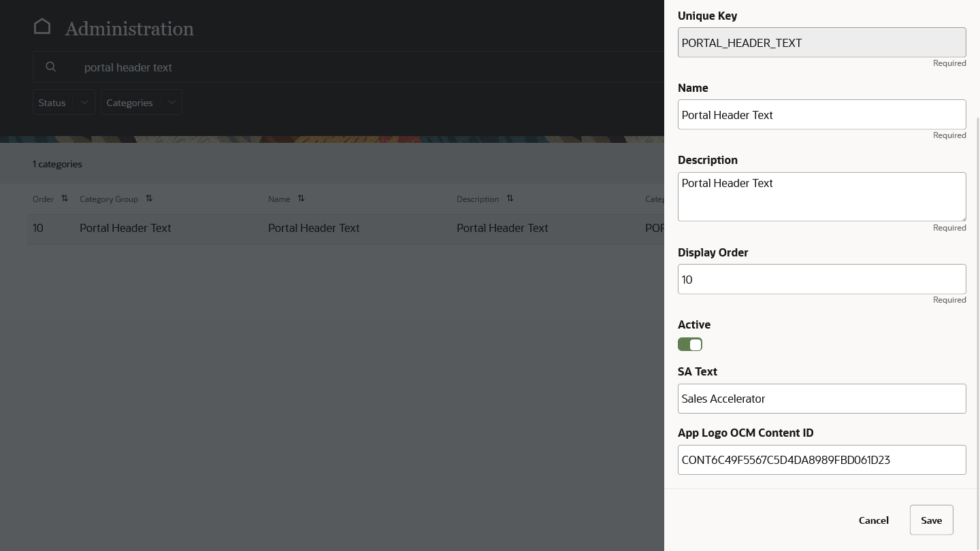The image size is (980, 551).
Task: Edit the Description text area
Action: point(821,197)
